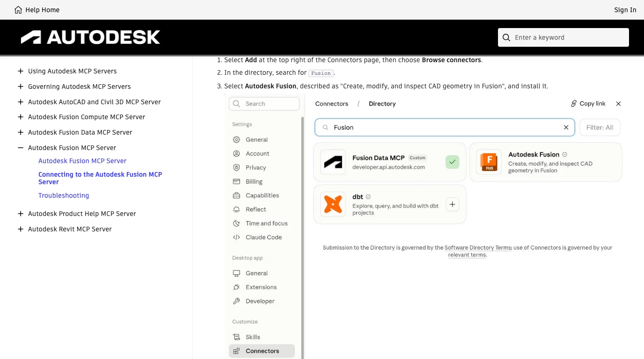The image size is (644, 359).
Task: Add the dbt connector with plus button
Action: 452,204
